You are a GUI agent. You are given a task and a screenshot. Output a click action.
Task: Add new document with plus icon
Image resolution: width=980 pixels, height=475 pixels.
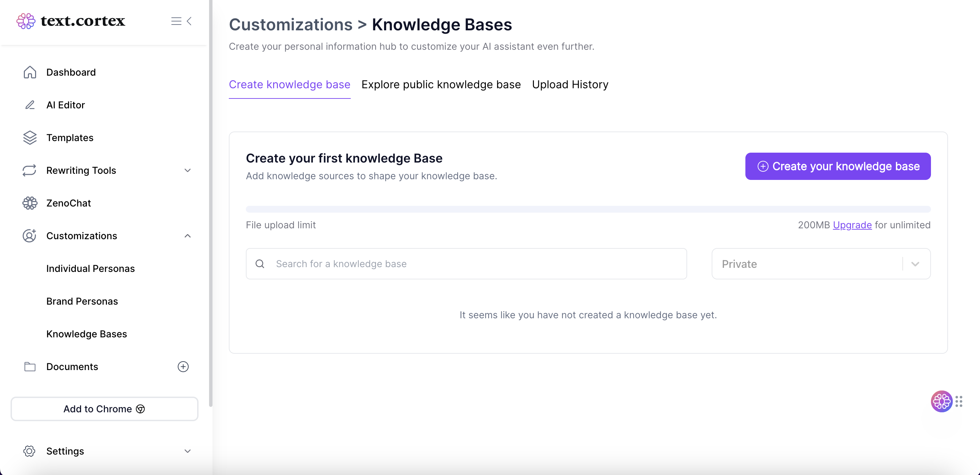click(183, 367)
